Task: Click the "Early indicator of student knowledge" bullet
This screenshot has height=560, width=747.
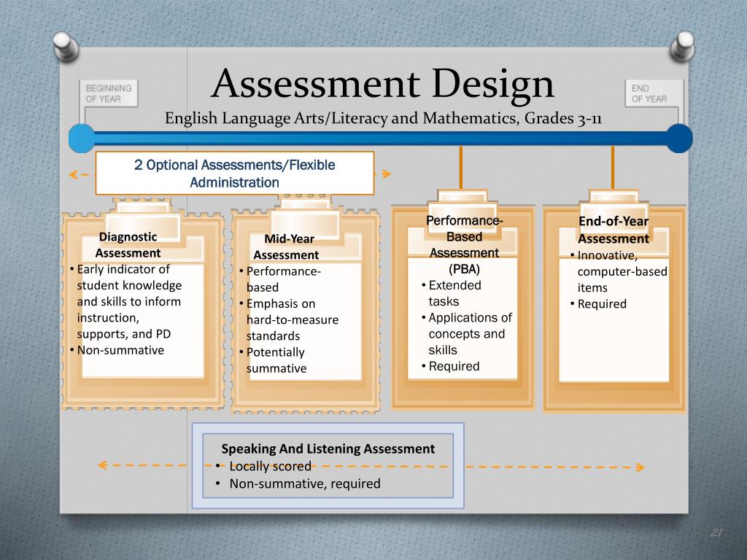Action: (125, 301)
